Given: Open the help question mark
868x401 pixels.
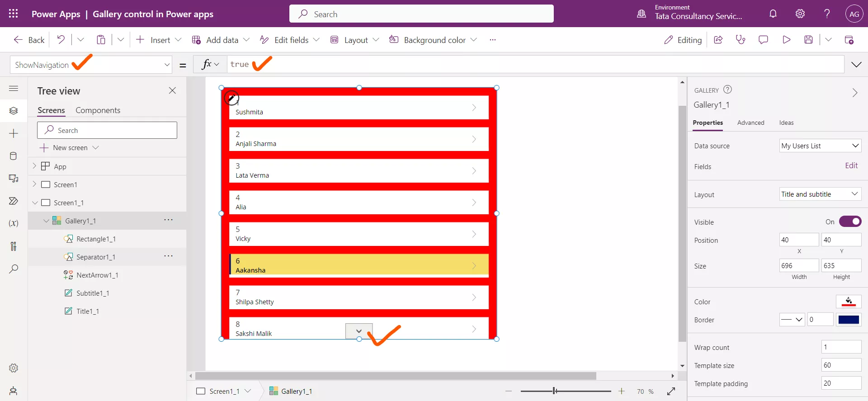Looking at the screenshot, I should [827, 14].
